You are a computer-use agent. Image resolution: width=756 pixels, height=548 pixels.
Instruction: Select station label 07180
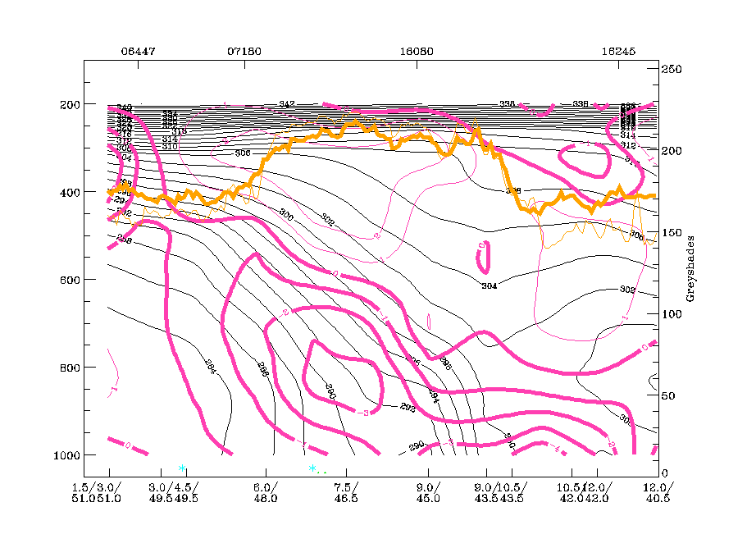[244, 51]
